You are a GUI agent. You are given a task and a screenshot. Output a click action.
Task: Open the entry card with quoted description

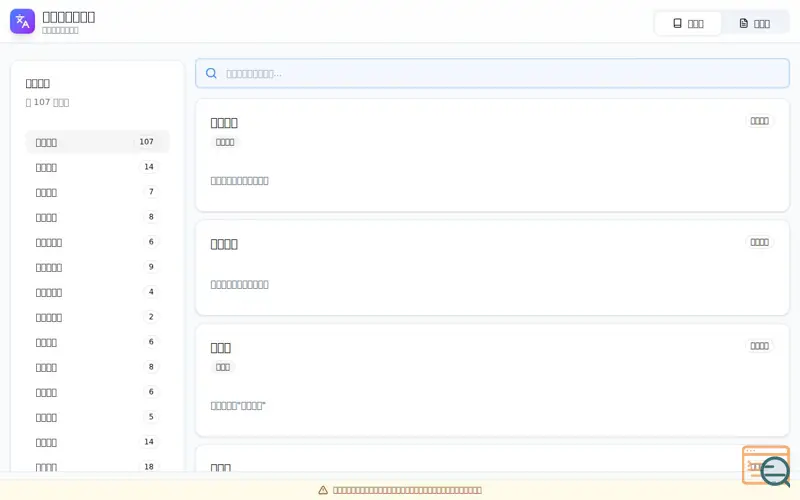pos(492,381)
